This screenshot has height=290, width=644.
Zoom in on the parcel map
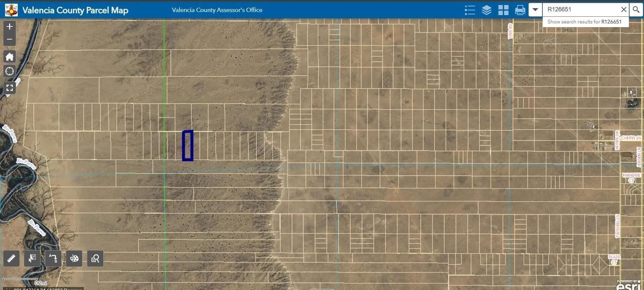pyautogui.click(x=9, y=26)
